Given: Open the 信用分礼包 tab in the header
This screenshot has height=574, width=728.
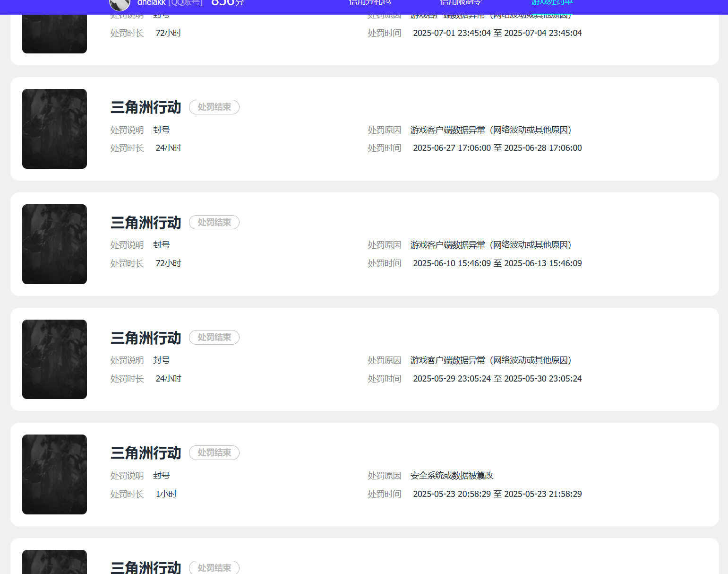Looking at the screenshot, I should [370, 2].
